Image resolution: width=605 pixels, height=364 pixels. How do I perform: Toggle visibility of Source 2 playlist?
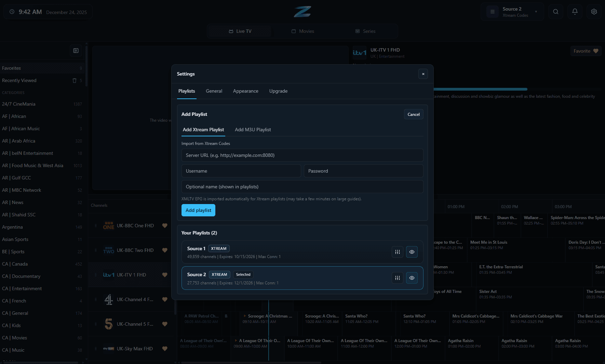412,278
